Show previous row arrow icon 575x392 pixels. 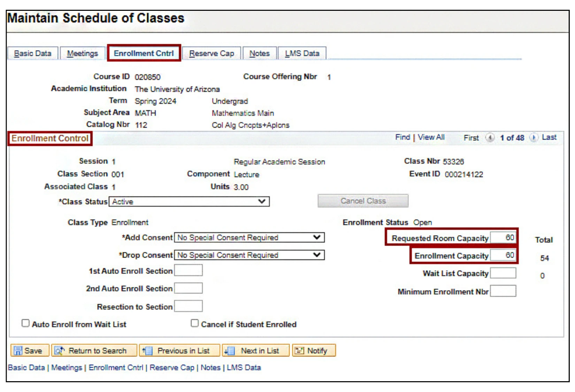click(490, 138)
